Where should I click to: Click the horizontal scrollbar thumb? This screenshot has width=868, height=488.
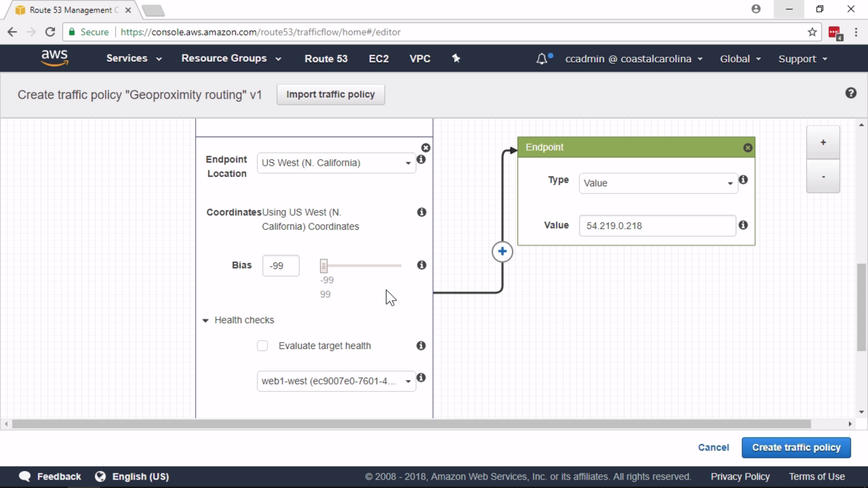click(411, 424)
